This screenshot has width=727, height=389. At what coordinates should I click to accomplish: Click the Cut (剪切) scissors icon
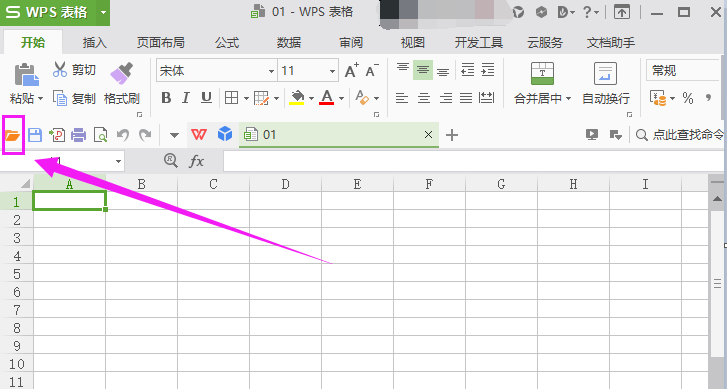(x=60, y=70)
